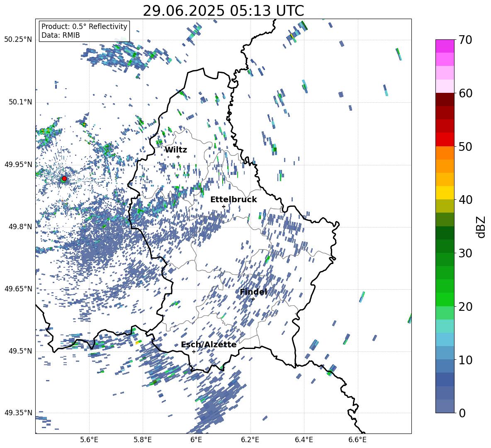Click the Findel location cross marker

[x=253, y=299]
